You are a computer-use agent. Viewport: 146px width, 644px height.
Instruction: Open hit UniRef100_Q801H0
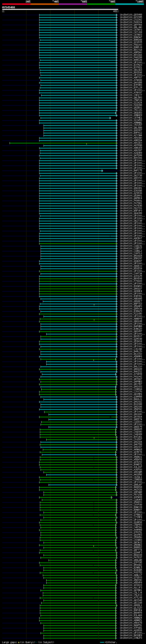tap(131, 414)
